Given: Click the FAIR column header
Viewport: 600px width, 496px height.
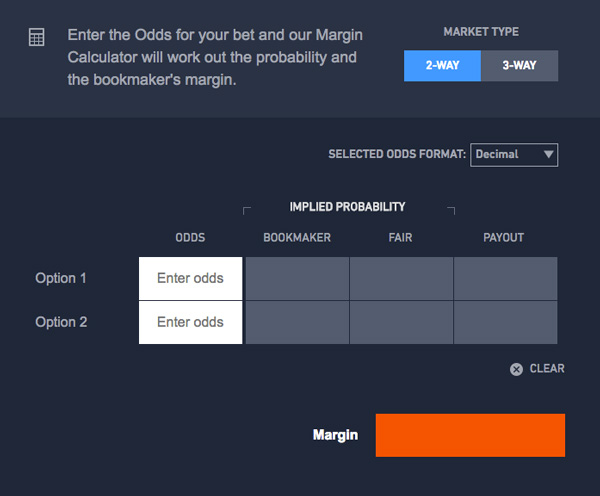Looking at the screenshot, I should pos(400,238).
